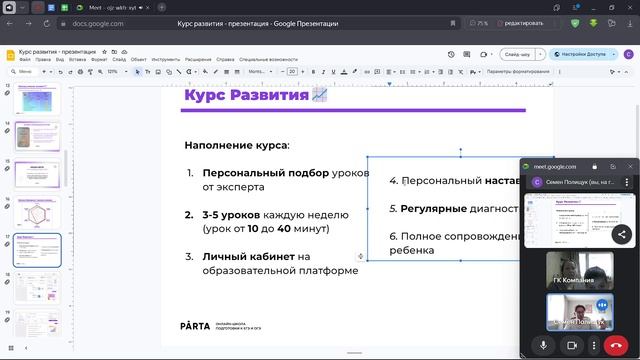The height and width of the screenshot is (360, 640).
Task: Open the Слайд menu
Action: tap(119, 60)
